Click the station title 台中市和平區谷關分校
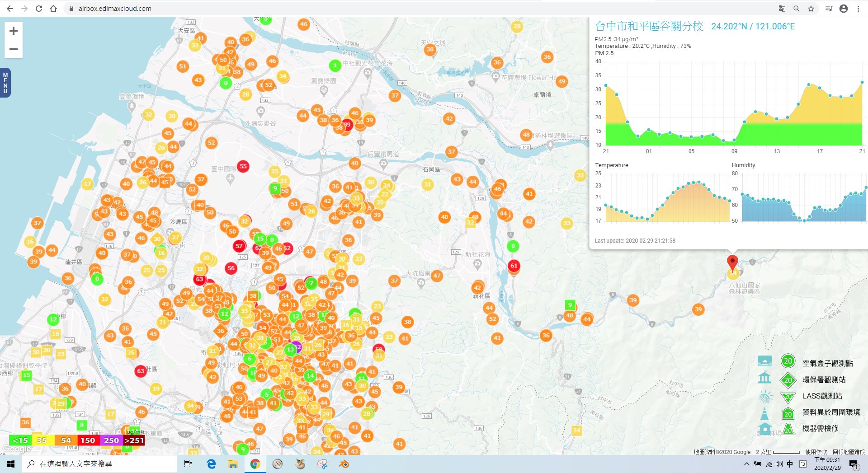 [x=649, y=26]
